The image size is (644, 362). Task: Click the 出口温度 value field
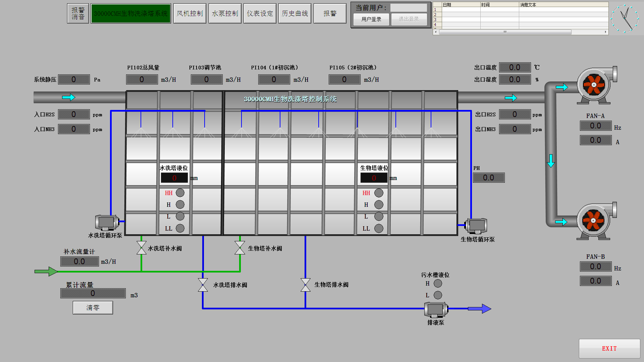(515, 67)
